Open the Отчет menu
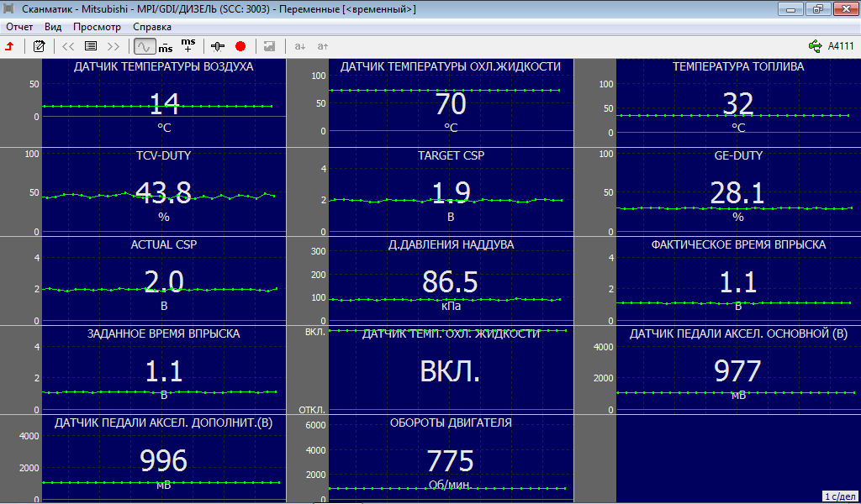Image resolution: width=861 pixels, height=504 pixels. point(19,27)
